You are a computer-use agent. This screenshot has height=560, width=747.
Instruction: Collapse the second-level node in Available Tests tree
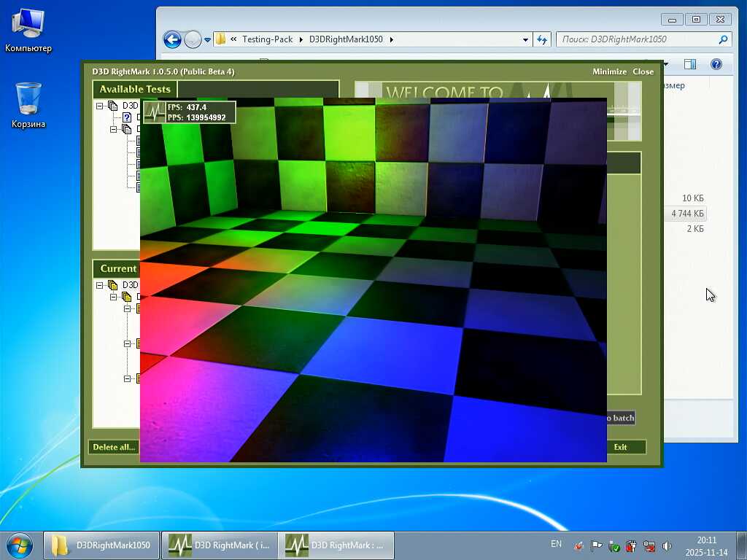coord(114,129)
